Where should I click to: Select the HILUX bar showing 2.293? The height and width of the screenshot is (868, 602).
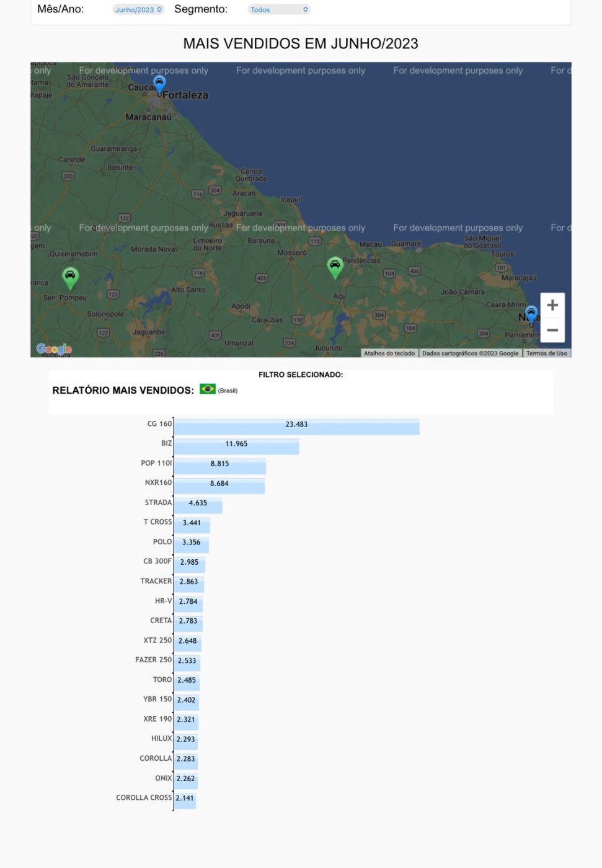(x=185, y=742)
